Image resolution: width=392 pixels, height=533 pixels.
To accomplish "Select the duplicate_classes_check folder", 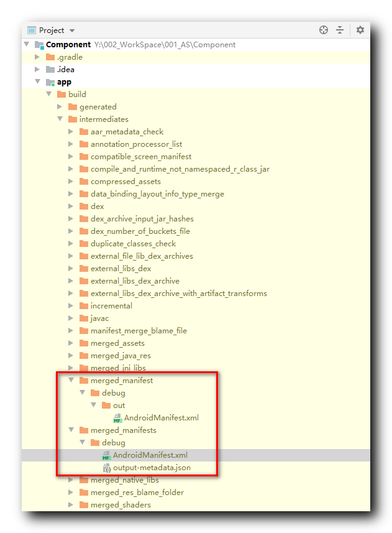I will click(x=133, y=243).
